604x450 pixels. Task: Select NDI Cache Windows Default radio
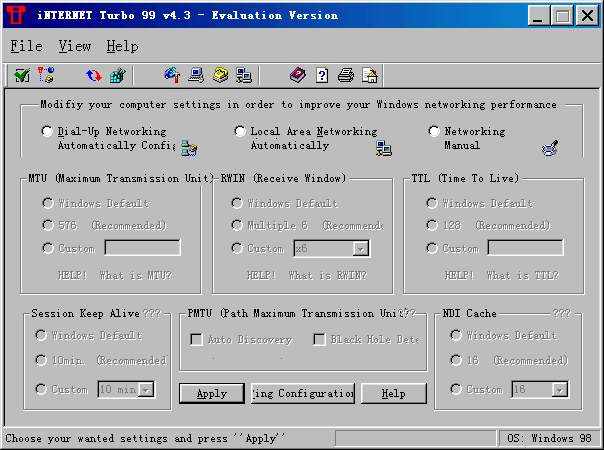[x=456, y=335]
